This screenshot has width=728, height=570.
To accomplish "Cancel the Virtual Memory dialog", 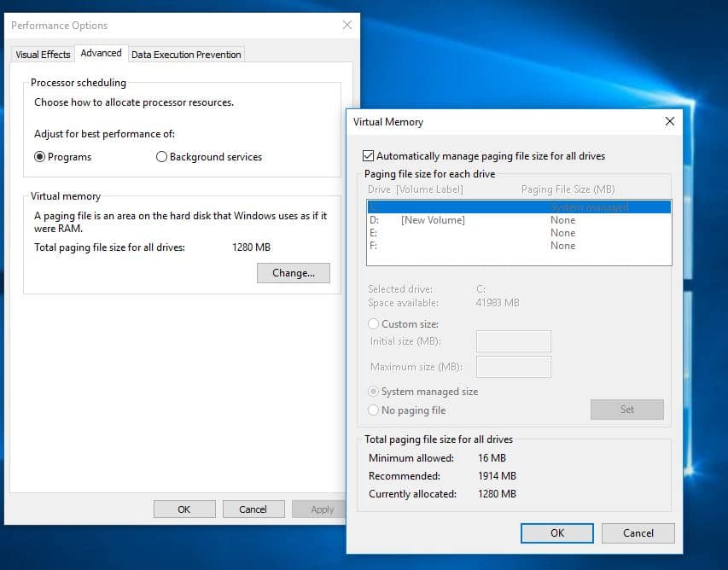I will [638, 532].
